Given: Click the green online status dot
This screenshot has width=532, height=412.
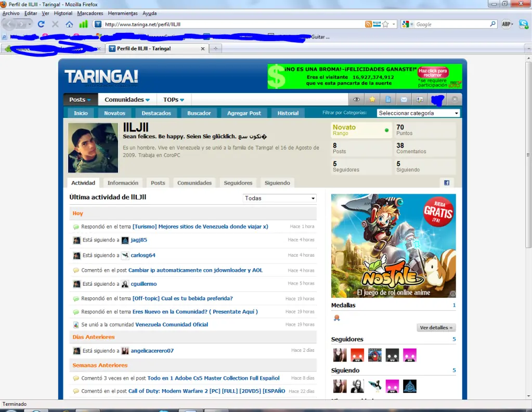Looking at the screenshot, I should pos(387,130).
